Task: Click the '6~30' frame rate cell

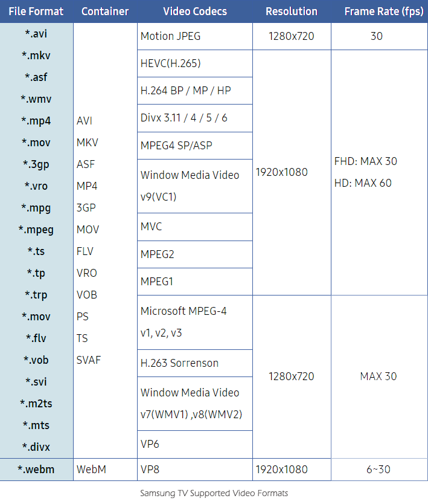Action: coord(378,470)
